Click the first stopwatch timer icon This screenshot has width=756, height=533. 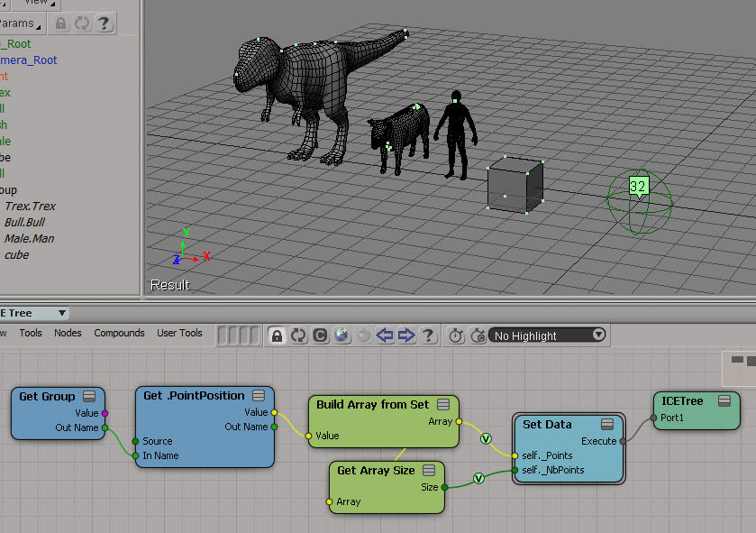(456, 335)
